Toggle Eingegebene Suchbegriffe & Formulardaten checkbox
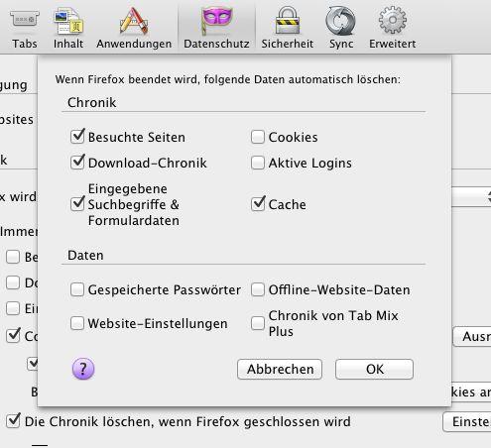This screenshot has width=491, height=448. tap(77, 204)
